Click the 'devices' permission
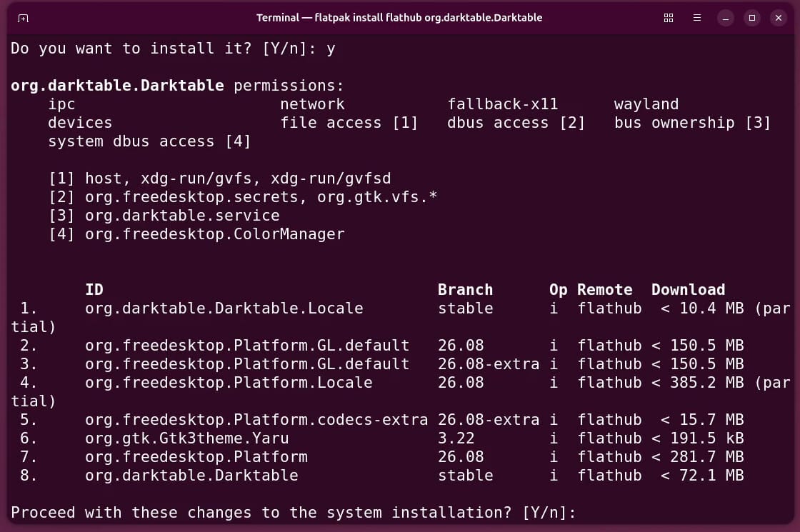The width and height of the screenshot is (800, 532). [x=80, y=122]
